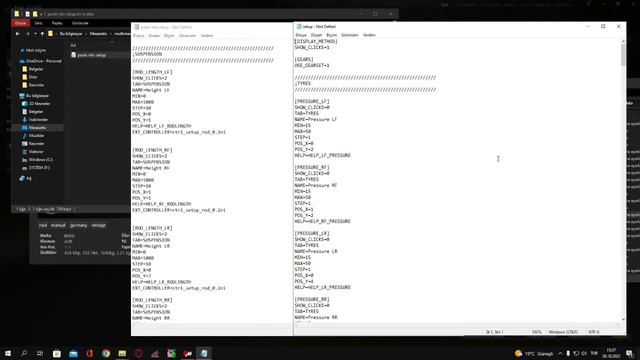Open Biçim menu in the front setup Notepad
The width and height of the screenshot is (640, 360).
point(331,35)
